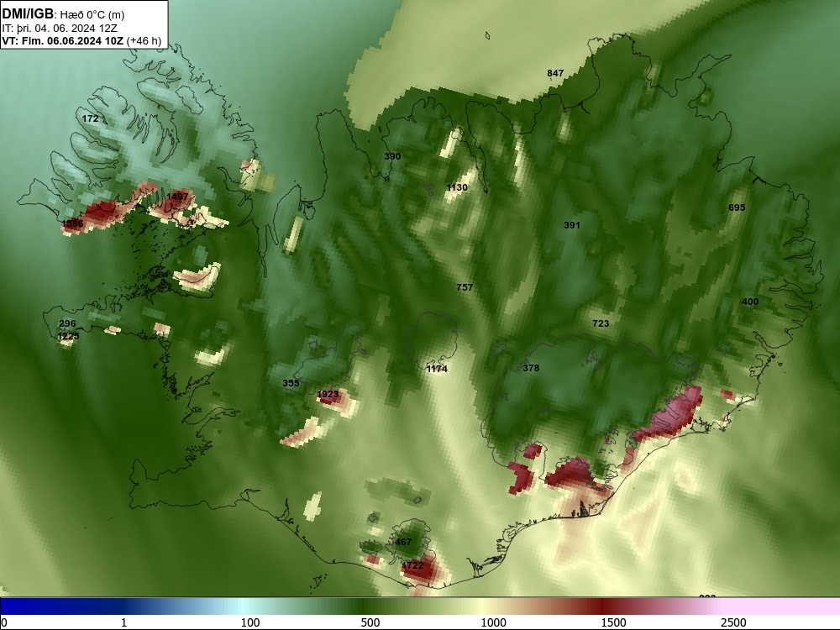Click the 1500 tick on the color scale

click(613, 622)
